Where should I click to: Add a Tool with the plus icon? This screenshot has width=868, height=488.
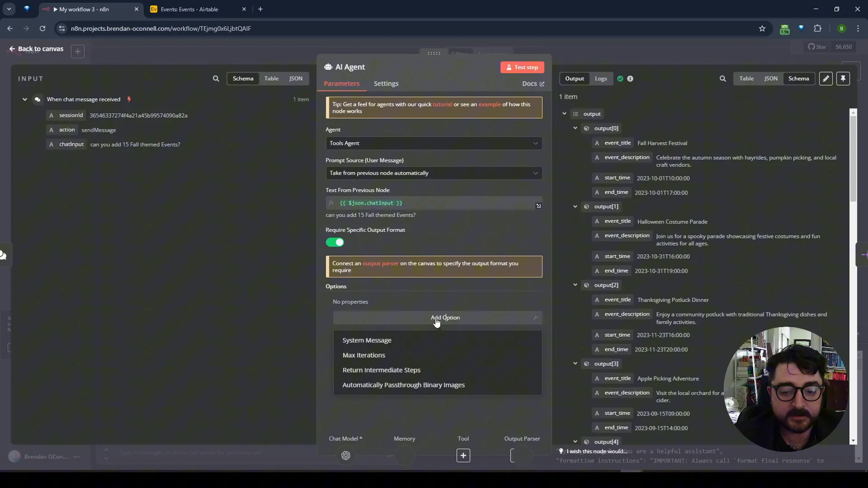pos(463,455)
